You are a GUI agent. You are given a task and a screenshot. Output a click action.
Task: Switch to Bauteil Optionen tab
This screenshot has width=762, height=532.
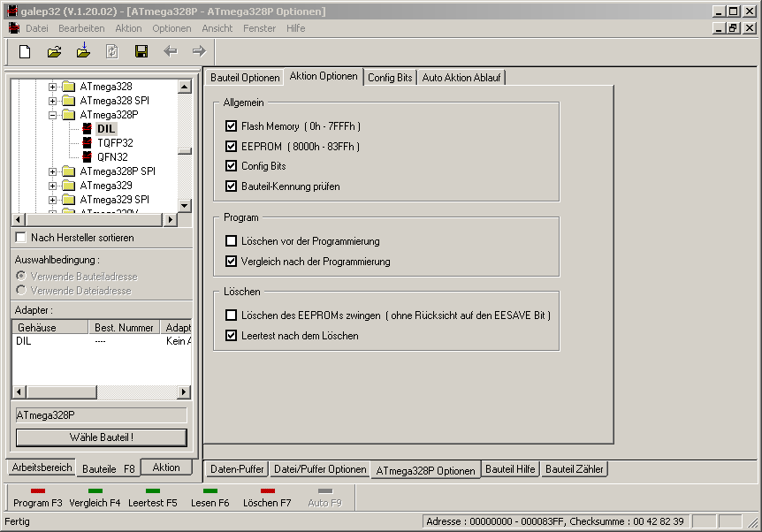click(x=245, y=78)
